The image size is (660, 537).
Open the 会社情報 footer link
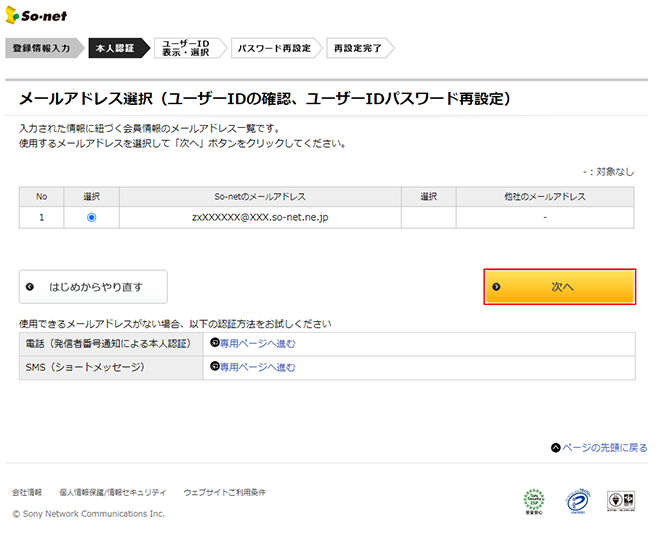point(27,493)
